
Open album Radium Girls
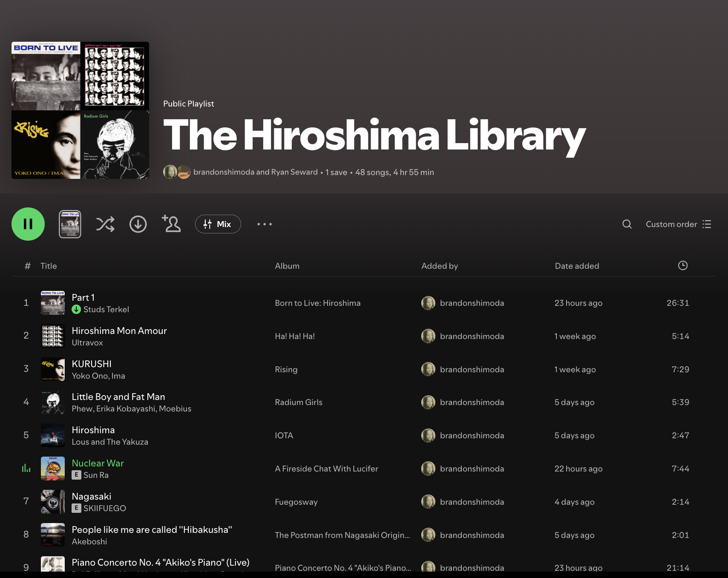pyautogui.click(x=299, y=402)
